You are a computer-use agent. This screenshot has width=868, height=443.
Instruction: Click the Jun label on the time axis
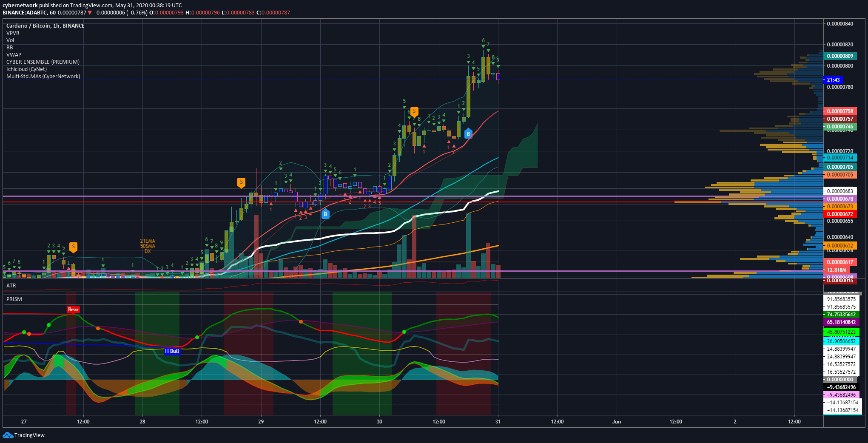[616, 421]
